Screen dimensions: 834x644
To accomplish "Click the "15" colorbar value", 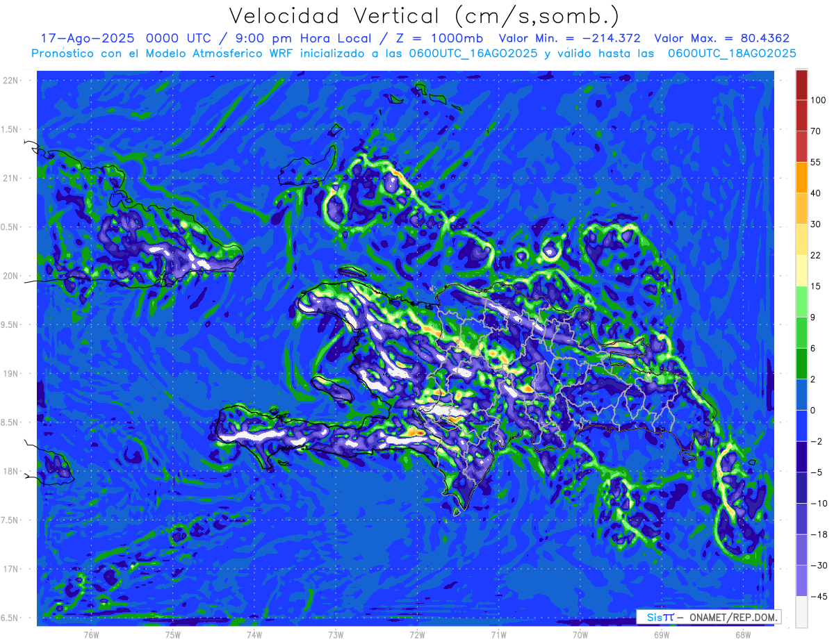I will pyautogui.click(x=816, y=286).
